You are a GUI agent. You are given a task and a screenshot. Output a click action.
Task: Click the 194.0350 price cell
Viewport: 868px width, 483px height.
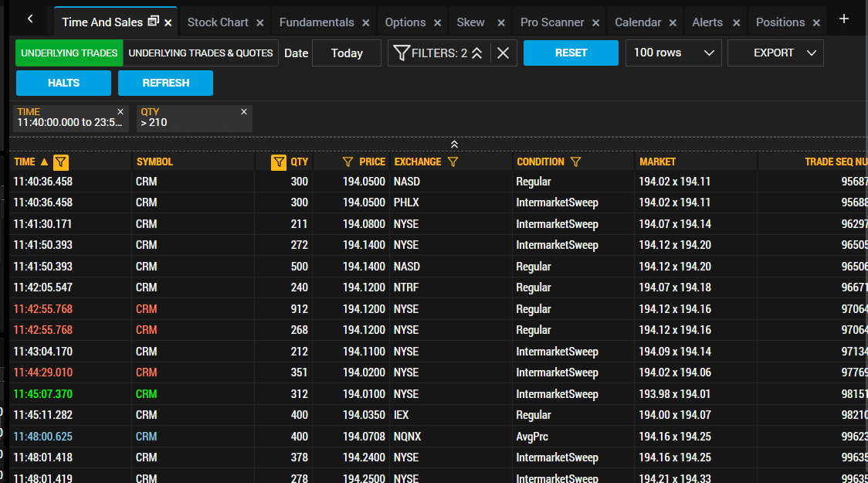coord(364,415)
